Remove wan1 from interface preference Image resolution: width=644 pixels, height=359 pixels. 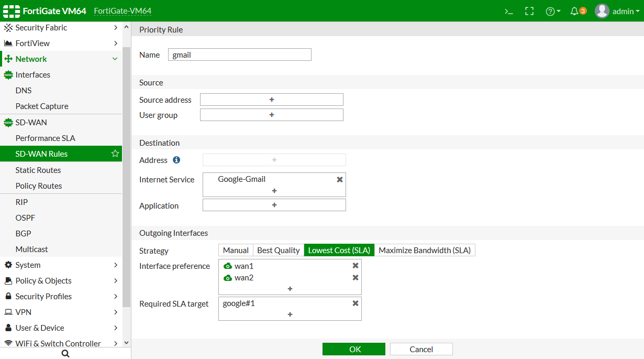click(x=356, y=266)
